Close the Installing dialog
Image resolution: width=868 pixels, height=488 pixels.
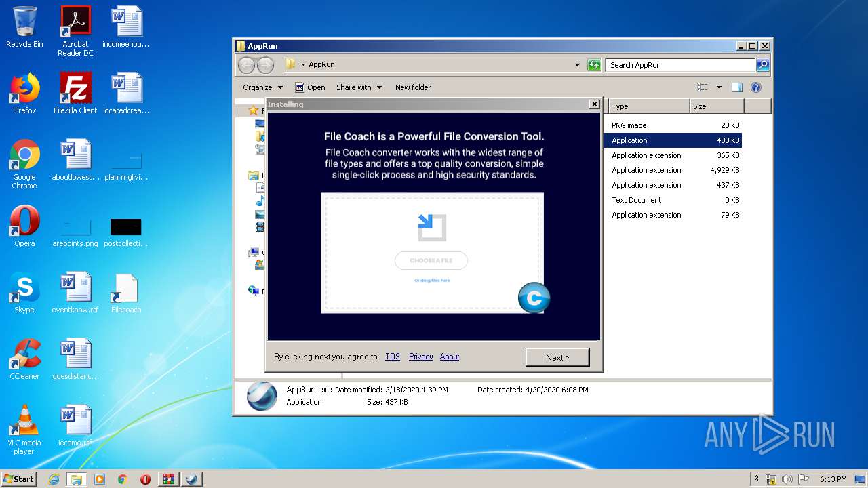pyautogui.click(x=595, y=104)
